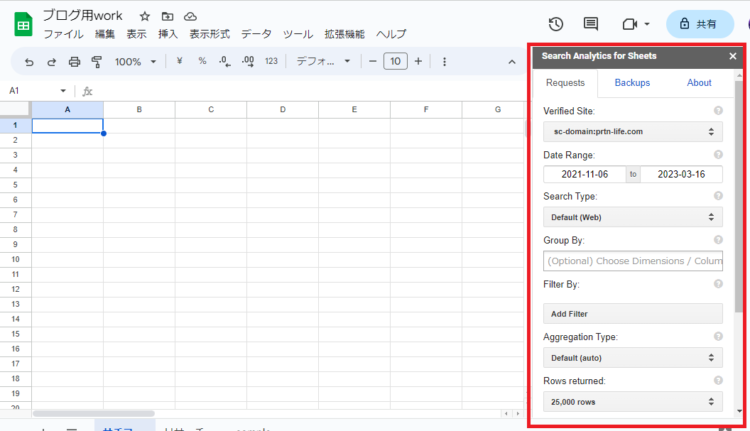Open the データ menu
The width and height of the screenshot is (750, 431).
[x=256, y=34]
